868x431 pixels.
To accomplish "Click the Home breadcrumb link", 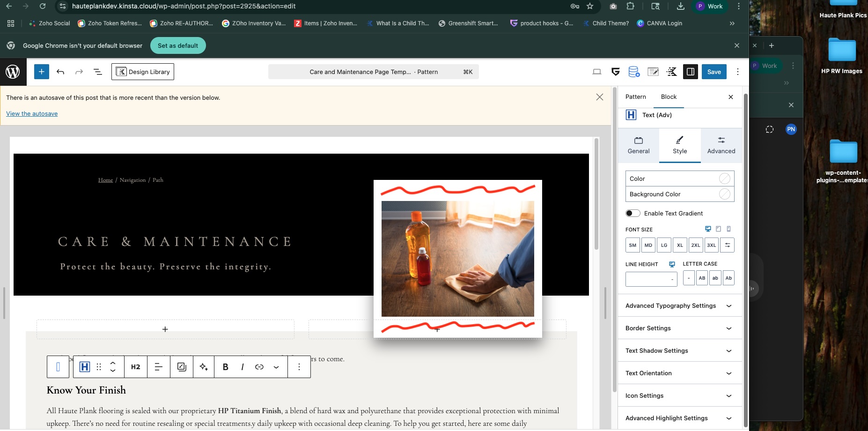I will (105, 180).
